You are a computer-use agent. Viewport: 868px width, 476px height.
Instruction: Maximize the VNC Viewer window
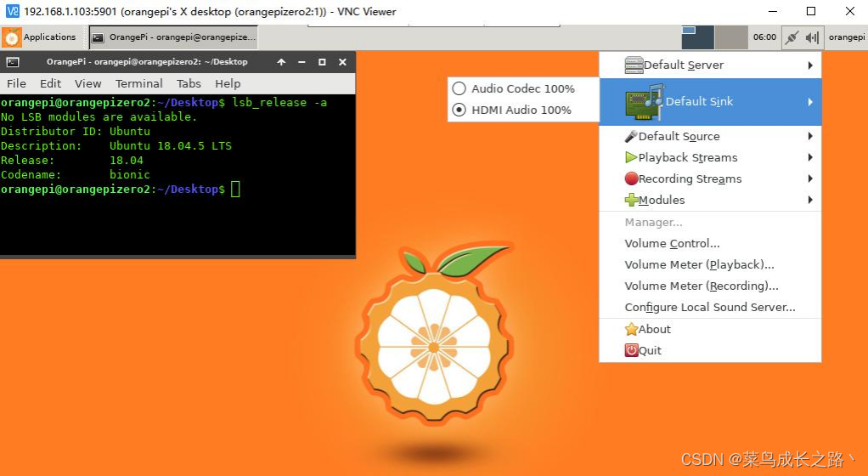pyautogui.click(x=811, y=11)
